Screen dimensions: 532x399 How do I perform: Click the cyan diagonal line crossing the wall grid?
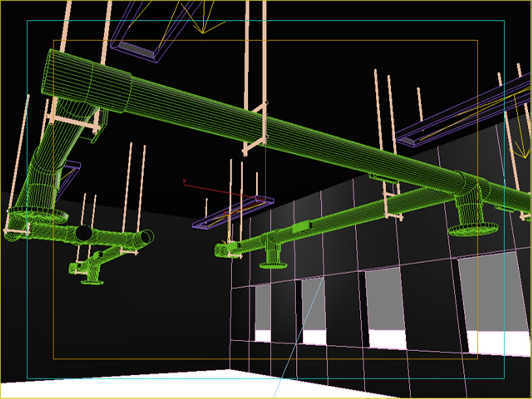pyautogui.click(x=299, y=338)
